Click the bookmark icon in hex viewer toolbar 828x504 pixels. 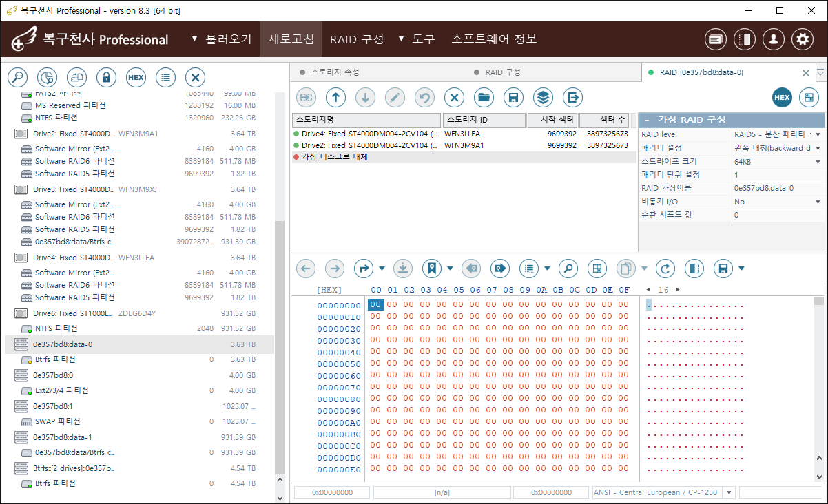[x=431, y=269]
